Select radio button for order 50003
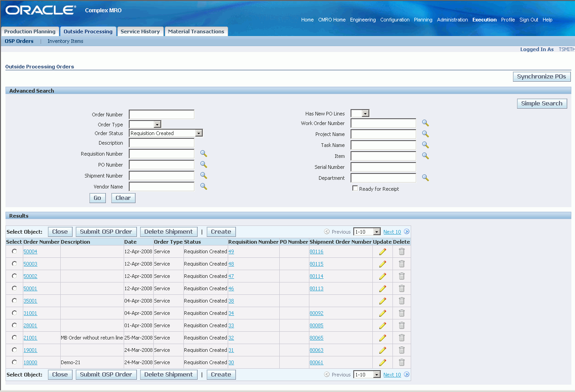Viewport: 575px width, 392px height. [x=15, y=264]
